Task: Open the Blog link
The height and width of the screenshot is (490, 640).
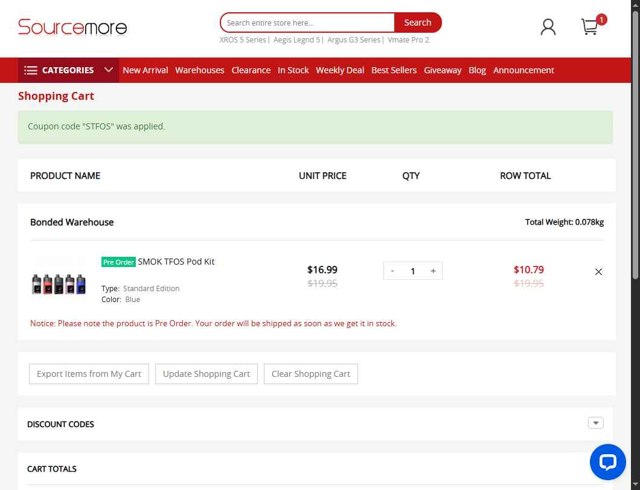Action: [477, 70]
